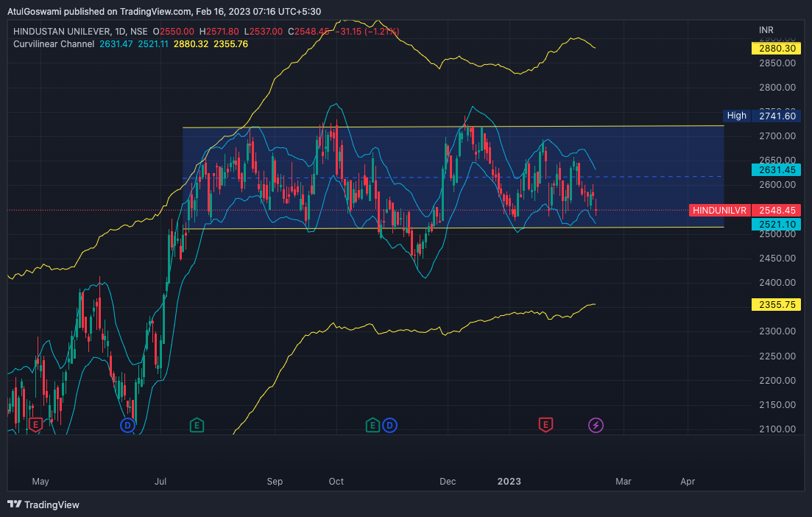Click 2400.00 on the price axis
This screenshot has height=517, width=812.
point(777,282)
